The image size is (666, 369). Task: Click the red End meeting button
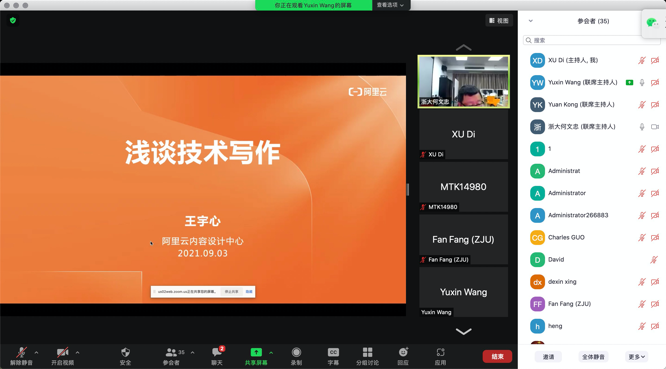pos(497,356)
